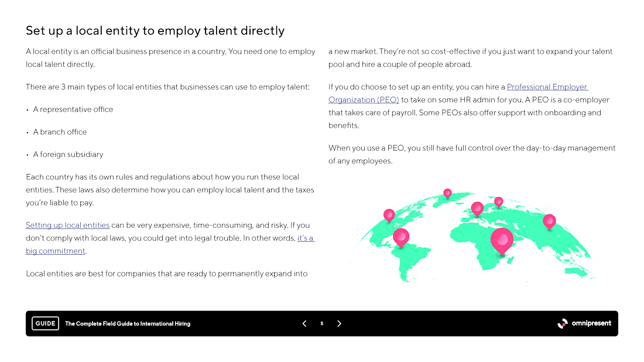Select the small pink pin over Greenland
644x362 pixels.
(x=448, y=193)
